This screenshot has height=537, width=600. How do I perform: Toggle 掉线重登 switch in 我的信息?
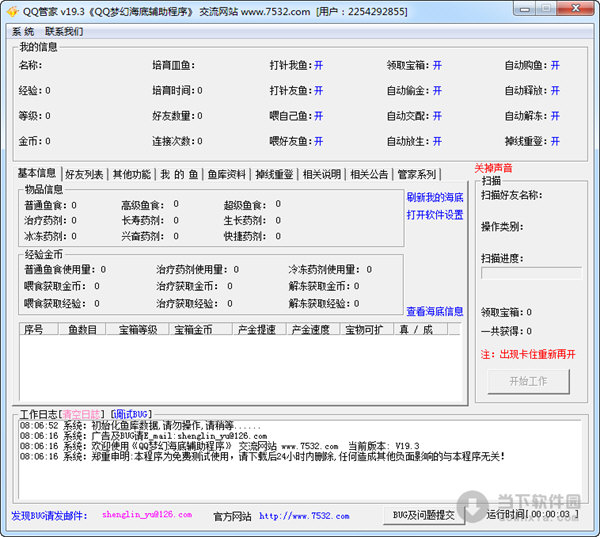[x=555, y=142]
